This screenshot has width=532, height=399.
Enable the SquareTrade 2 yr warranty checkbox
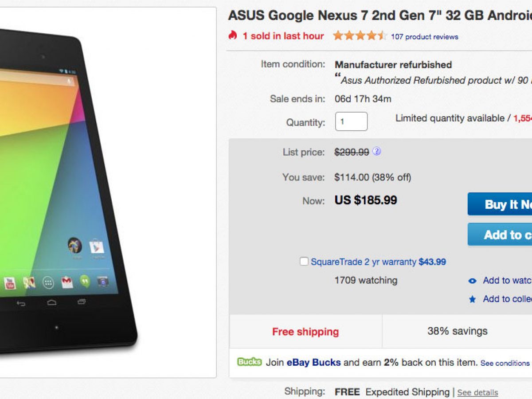coord(304,262)
